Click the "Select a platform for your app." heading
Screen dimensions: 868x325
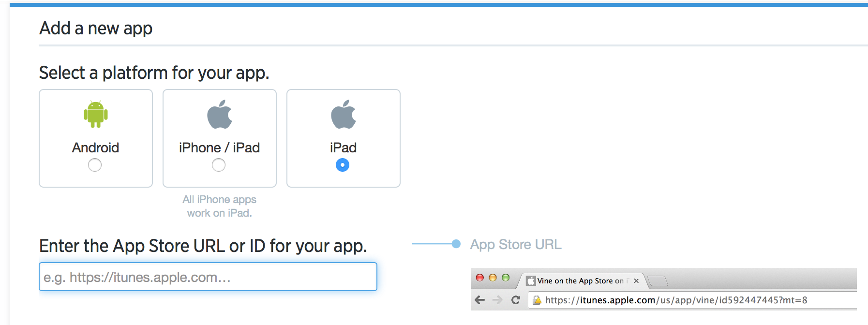tap(154, 73)
